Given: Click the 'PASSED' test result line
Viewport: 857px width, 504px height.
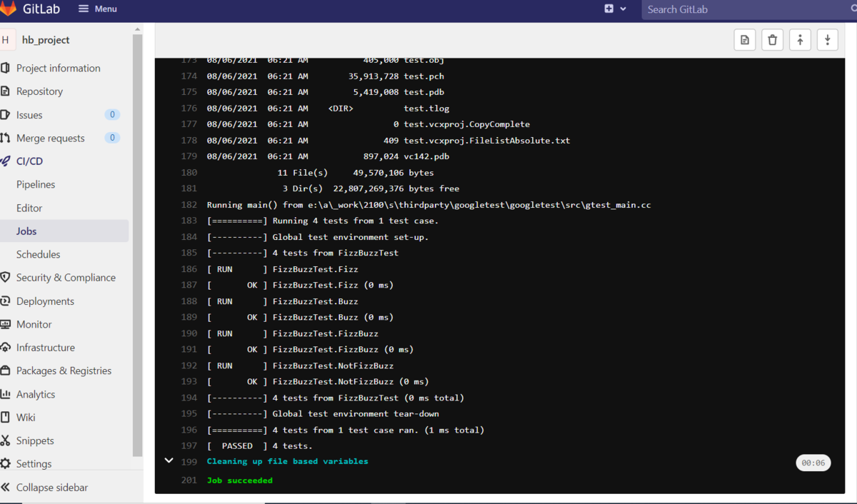Looking at the screenshot, I should [x=260, y=446].
